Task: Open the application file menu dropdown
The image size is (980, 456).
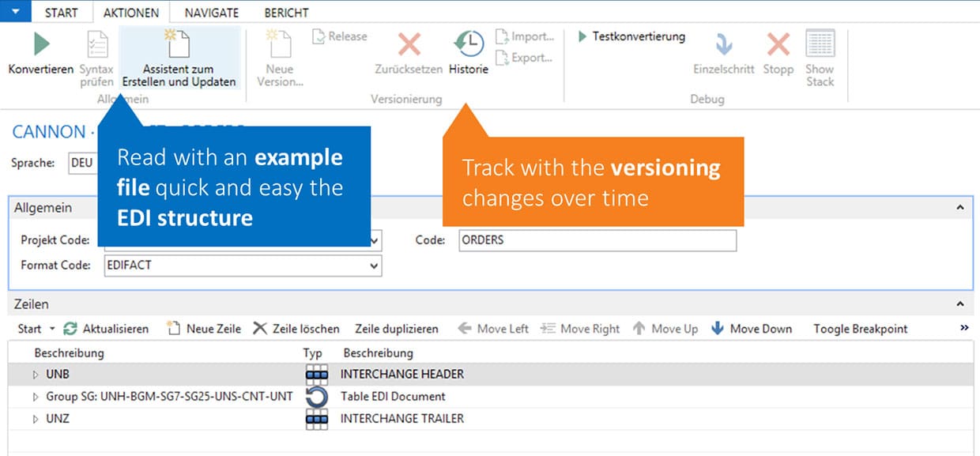Action: click(16, 12)
